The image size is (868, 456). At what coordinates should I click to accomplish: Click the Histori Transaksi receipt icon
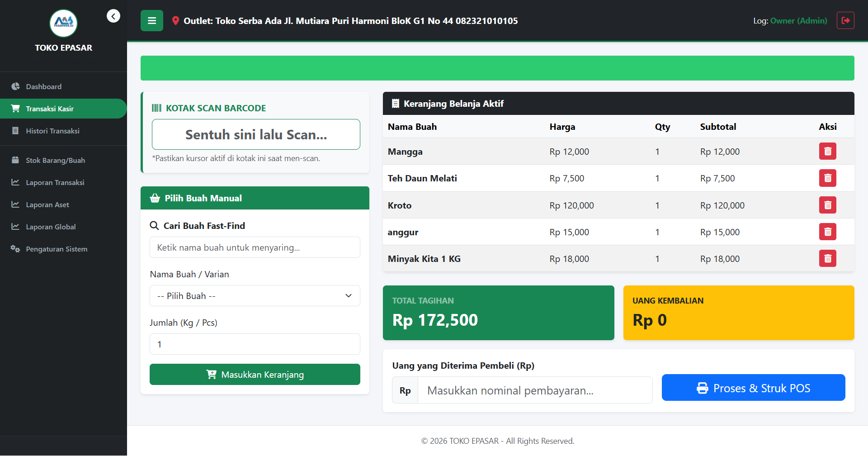tap(15, 131)
